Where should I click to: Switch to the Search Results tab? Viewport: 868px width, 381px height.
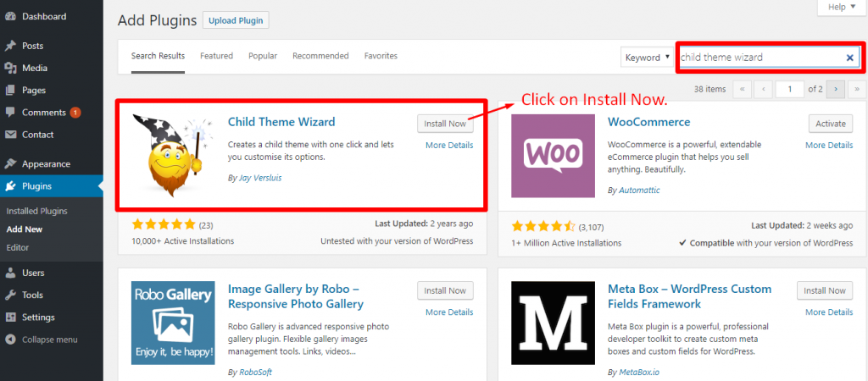click(158, 56)
